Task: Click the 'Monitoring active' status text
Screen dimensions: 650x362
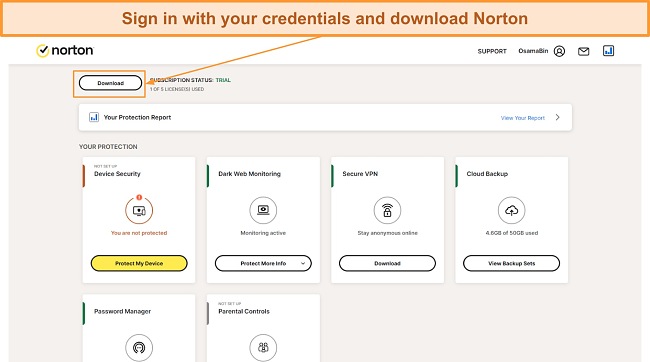Action: (x=263, y=233)
